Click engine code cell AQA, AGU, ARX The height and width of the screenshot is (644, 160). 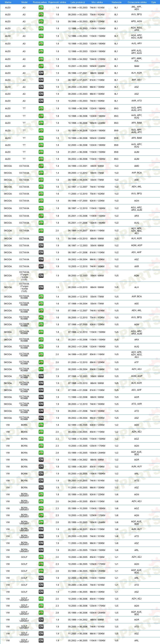(136, 29)
